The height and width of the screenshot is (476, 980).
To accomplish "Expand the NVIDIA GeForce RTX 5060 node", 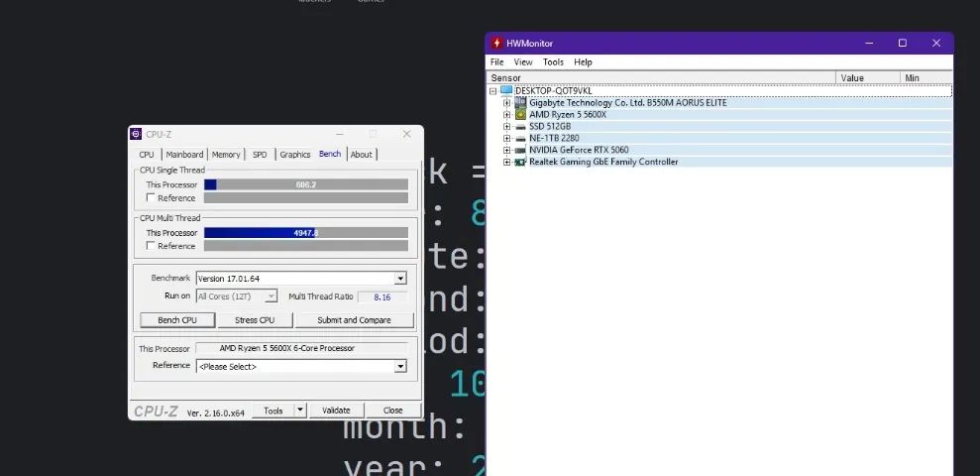I will (506, 150).
